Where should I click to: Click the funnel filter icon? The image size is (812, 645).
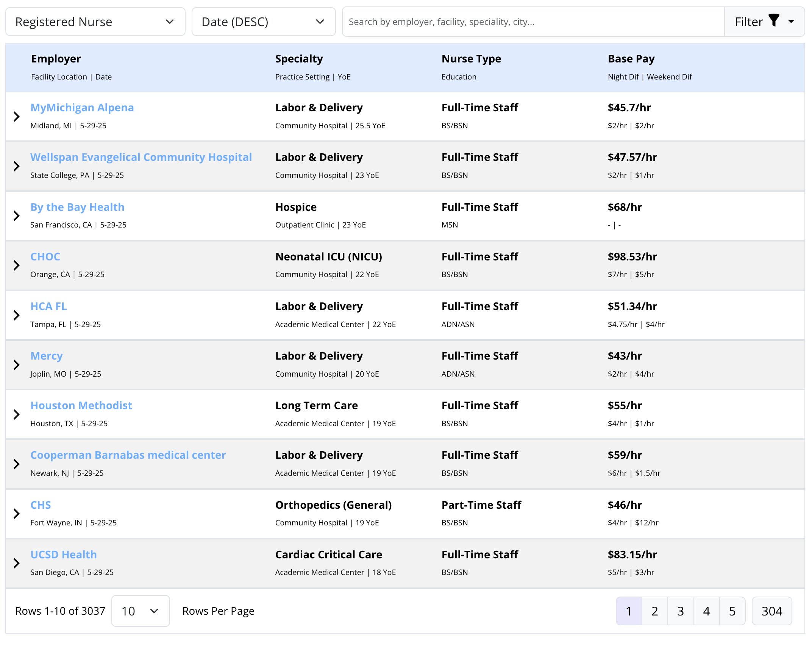tap(774, 20)
